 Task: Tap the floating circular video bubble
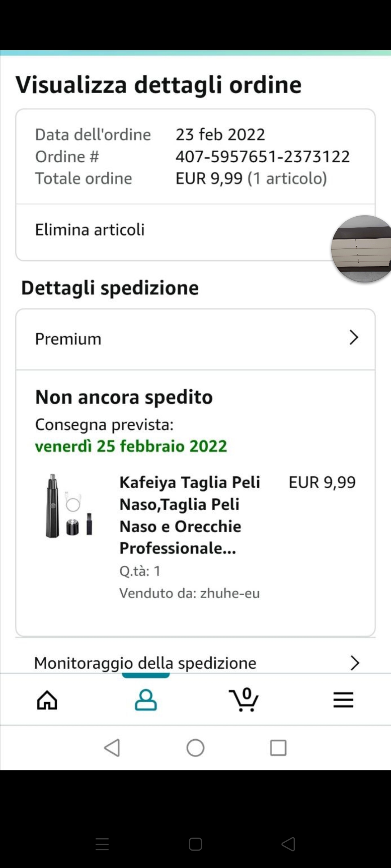click(362, 249)
